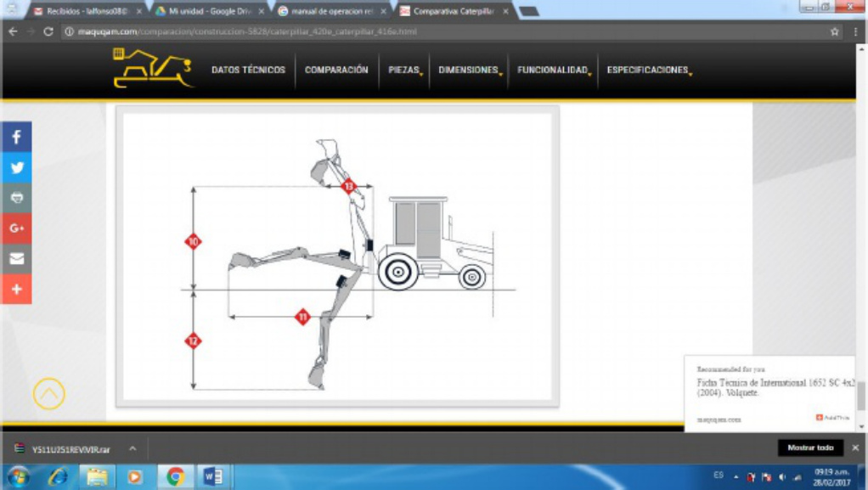Open File Explorer from taskbar
Viewport: 868px width, 490px height.
pyautogui.click(x=97, y=476)
